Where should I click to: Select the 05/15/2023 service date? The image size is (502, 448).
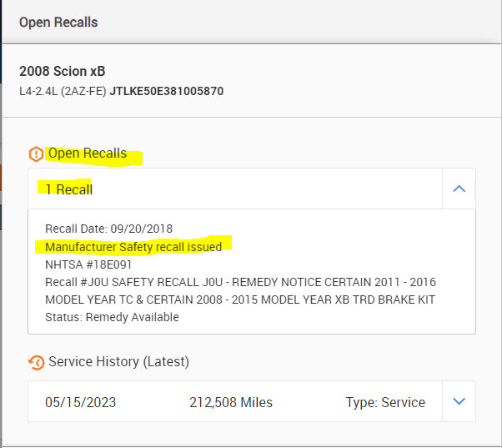click(x=80, y=402)
